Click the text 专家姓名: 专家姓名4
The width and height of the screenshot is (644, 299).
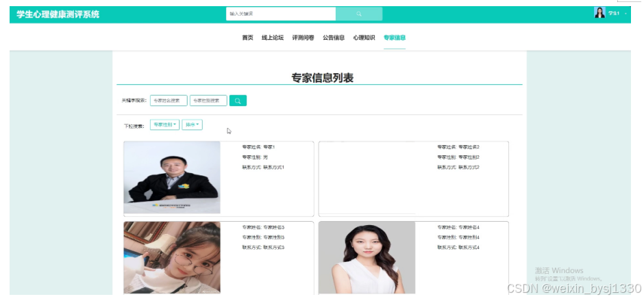tap(458, 227)
